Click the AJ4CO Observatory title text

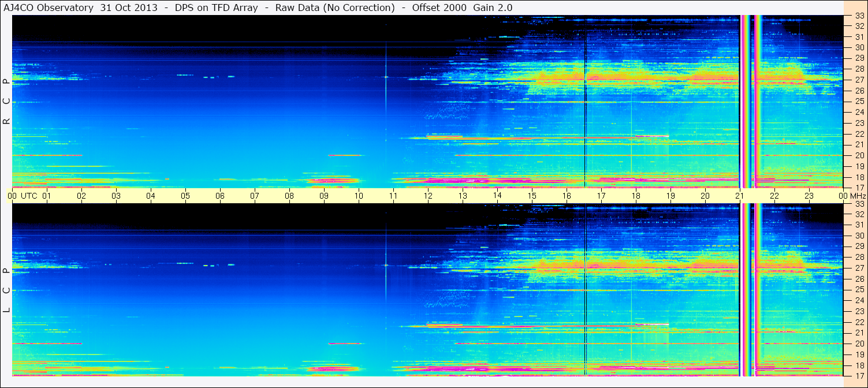49,8
